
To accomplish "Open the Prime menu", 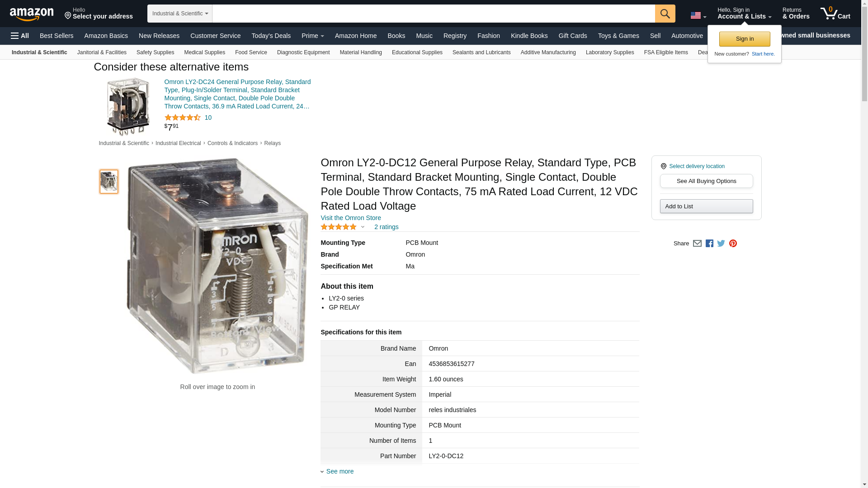I will (313, 36).
